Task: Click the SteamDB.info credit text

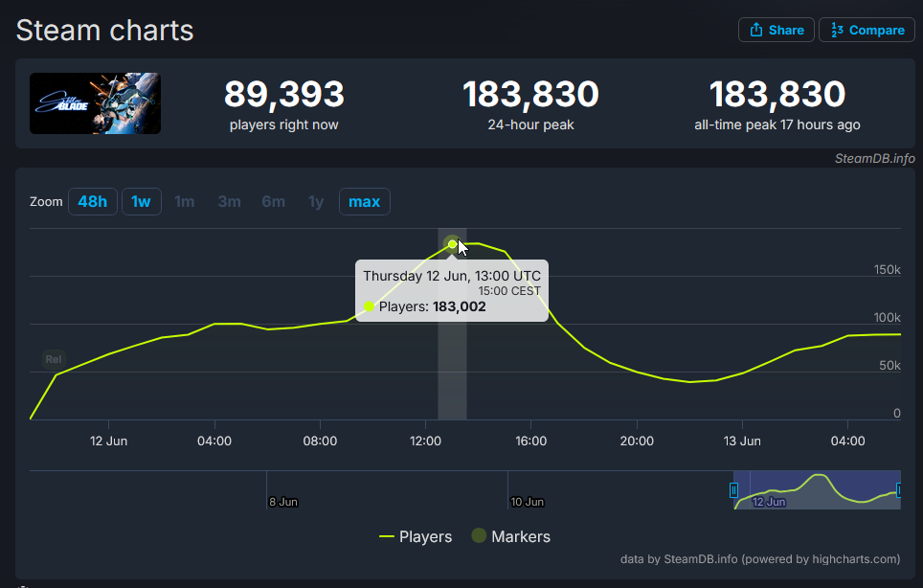Action: pyautogui.click(x=875, y=158)
